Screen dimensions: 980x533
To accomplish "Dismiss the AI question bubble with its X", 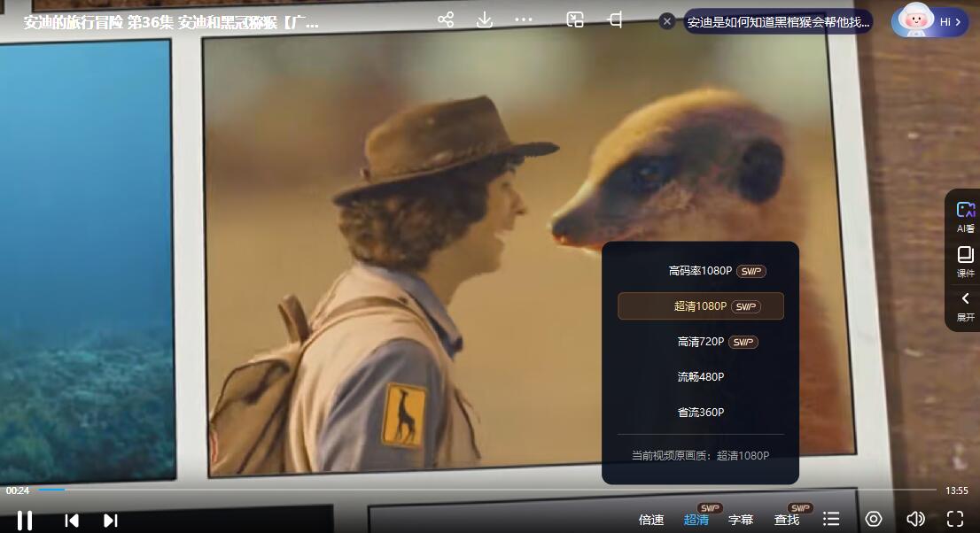I will (667, 21).
